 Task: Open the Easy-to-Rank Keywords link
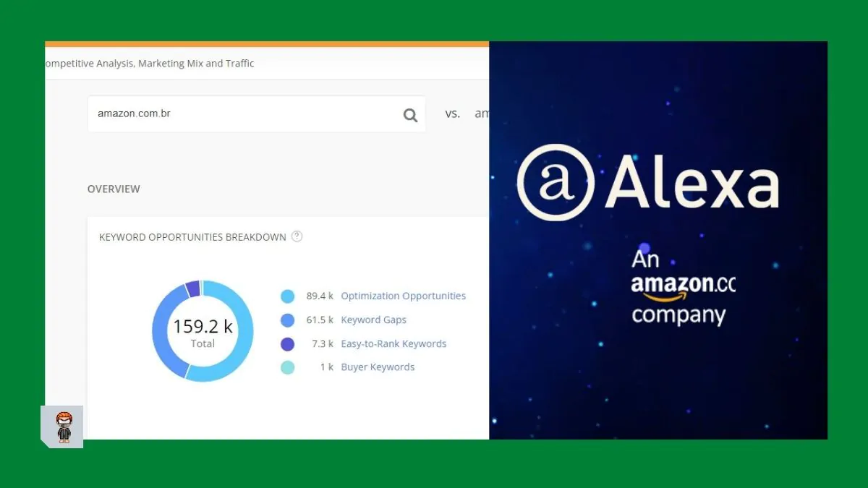(x=393, y=343)
